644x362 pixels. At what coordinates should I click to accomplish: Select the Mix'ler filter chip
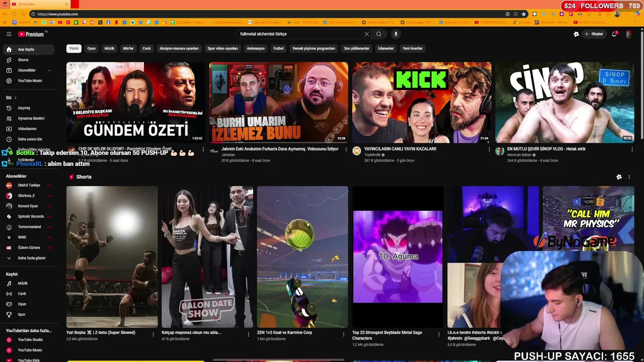tap(128, 48)
